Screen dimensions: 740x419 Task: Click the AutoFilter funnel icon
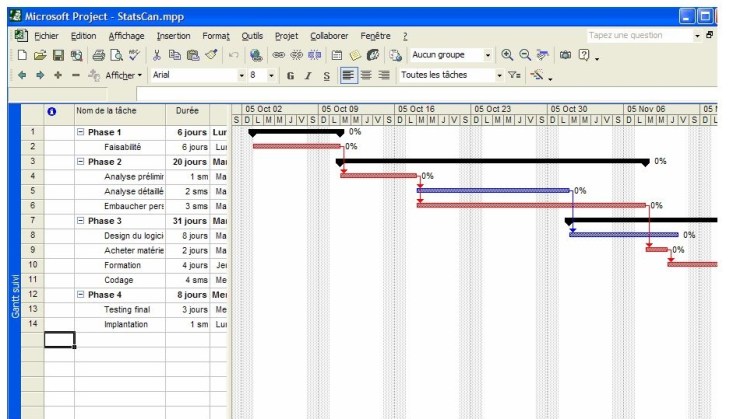(x=514, y=75)
